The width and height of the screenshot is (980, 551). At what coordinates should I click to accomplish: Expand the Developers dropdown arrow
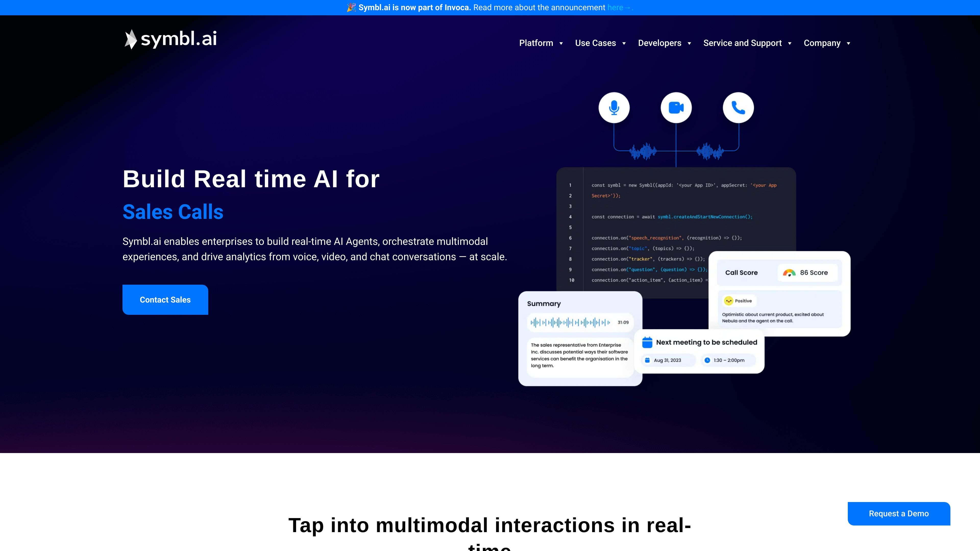tap(689, 43)
